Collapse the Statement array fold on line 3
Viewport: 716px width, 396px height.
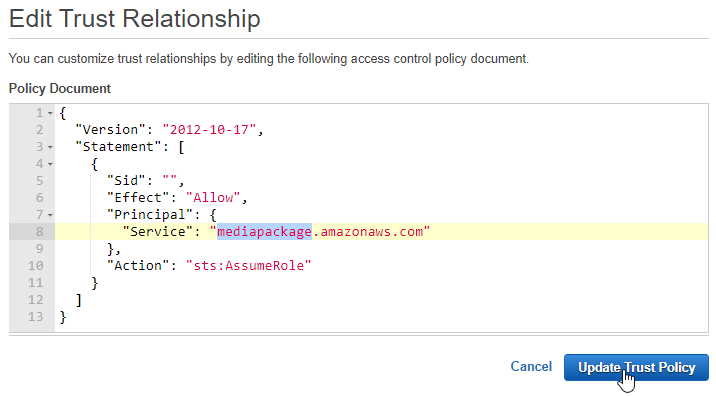pos(50,147)
